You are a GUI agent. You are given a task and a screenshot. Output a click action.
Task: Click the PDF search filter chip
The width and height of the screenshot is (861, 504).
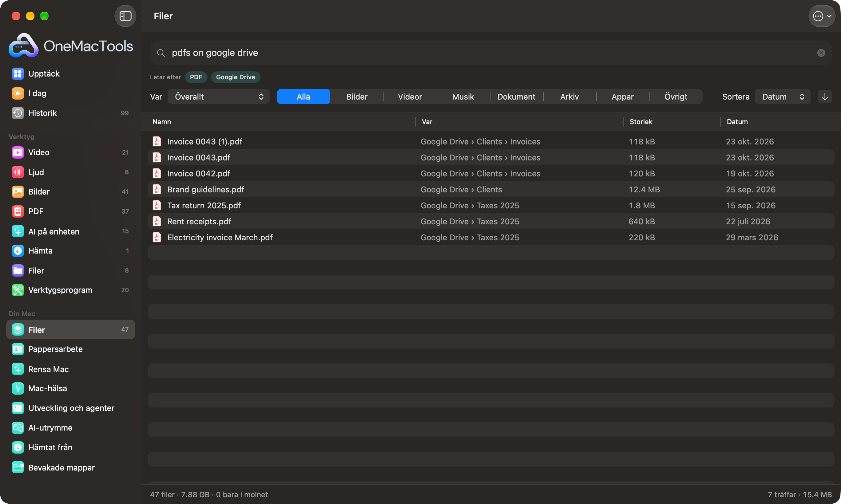coord(196,77)
